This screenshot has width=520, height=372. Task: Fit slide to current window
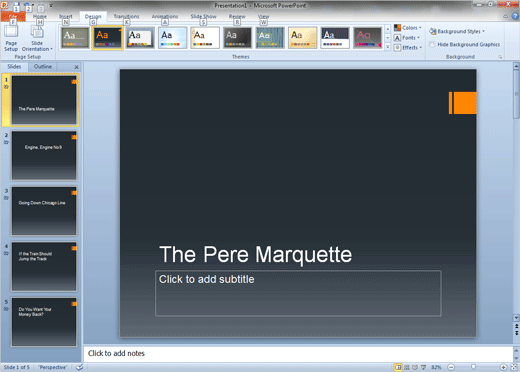pos(514,367)
